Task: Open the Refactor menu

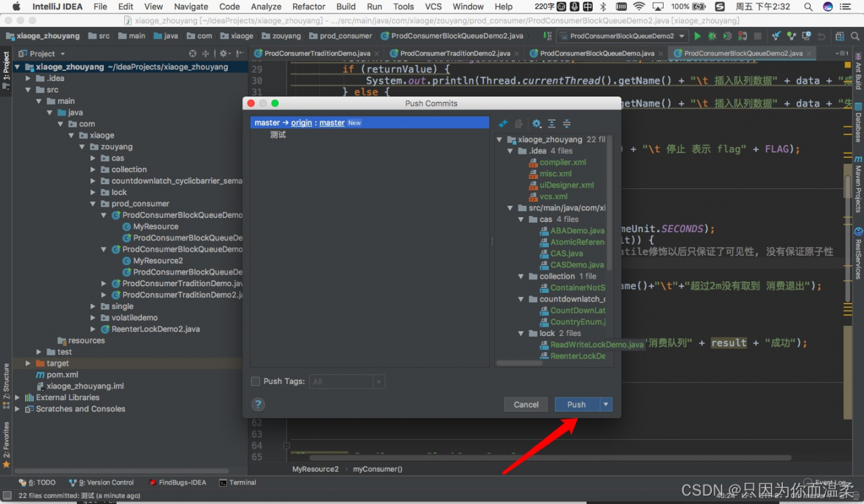Action: 309,6
